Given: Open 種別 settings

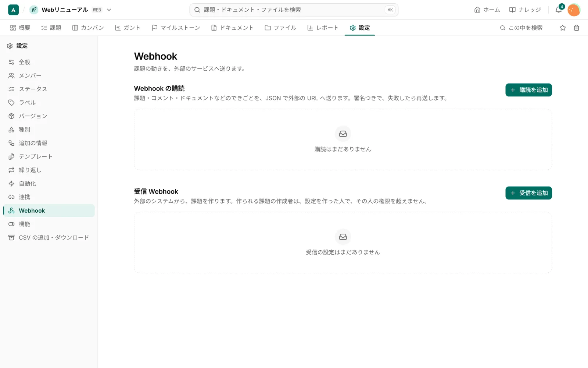Looking at the screenshot, I should point(49,130).
